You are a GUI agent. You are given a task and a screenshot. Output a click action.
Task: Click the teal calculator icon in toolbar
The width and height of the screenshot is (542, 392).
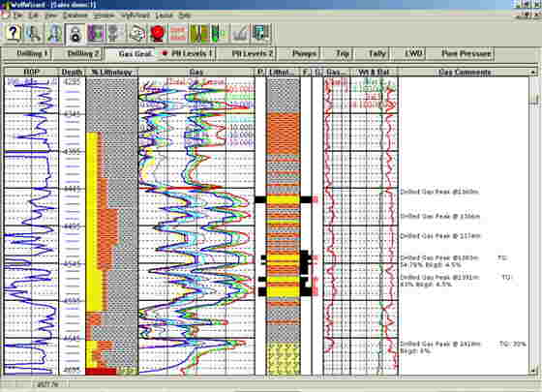261,34
